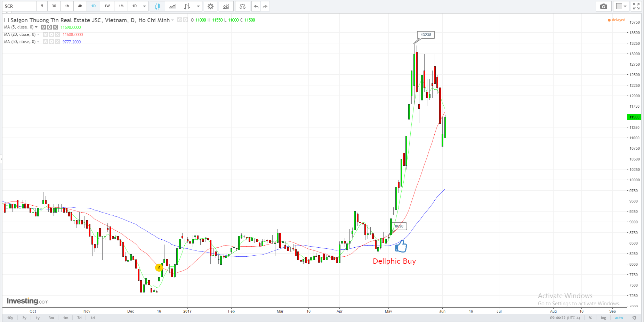
Task: Set date range to 3m
Action: click(51, 318)
